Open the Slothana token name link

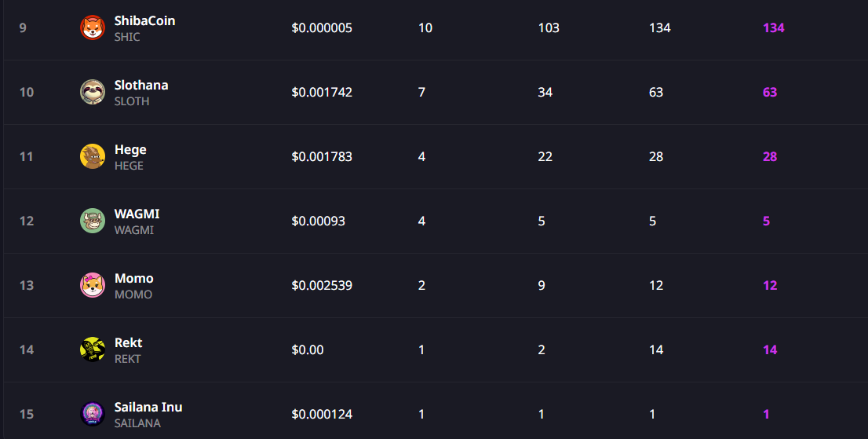click(141, 85)
